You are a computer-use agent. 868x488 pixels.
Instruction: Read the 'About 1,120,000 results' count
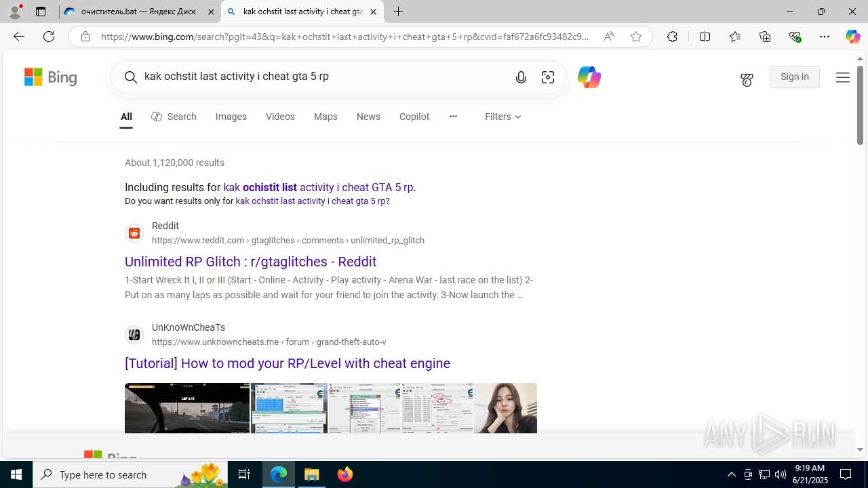pyautogui.click(x=174, y=163)
